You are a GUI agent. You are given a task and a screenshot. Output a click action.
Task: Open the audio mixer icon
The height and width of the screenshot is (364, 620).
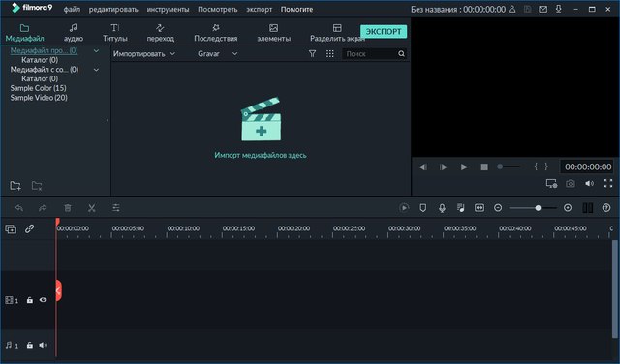pyautogui.click(x=461, y=208)
